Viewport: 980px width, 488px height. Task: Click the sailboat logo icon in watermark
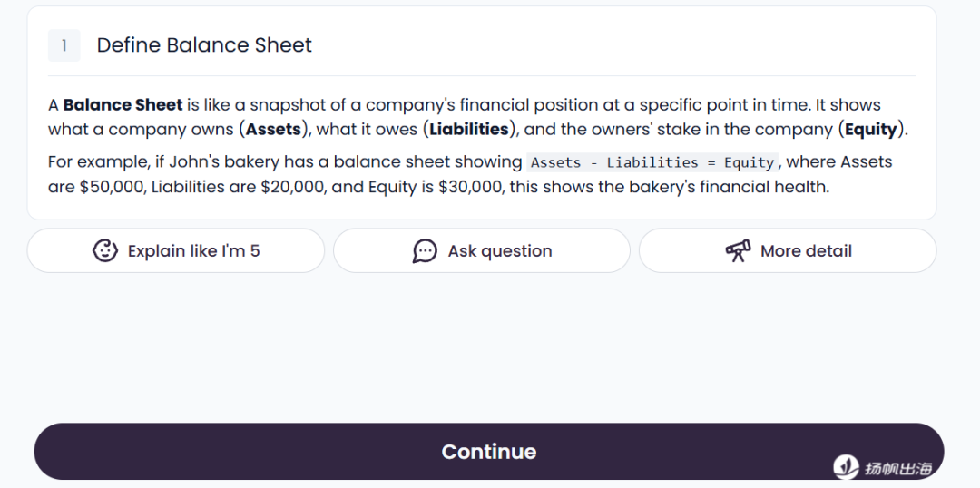coord(846,467)
